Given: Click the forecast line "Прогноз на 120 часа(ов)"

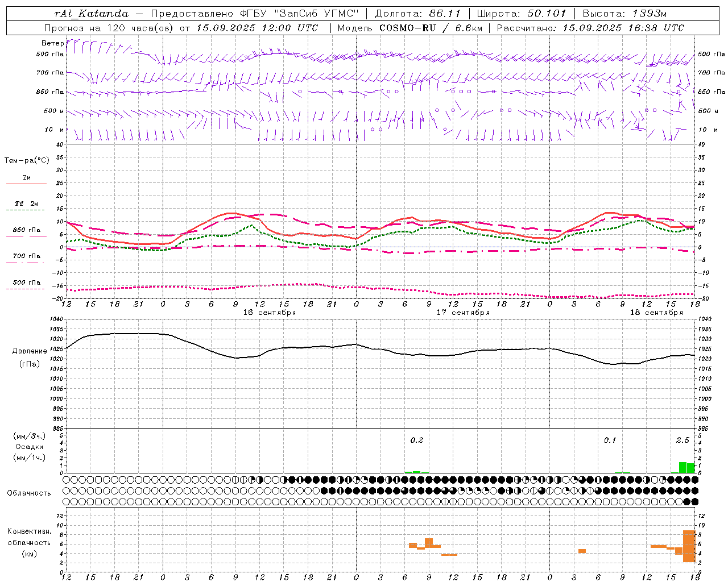Looking at the screenshot, I should tap(109, 28).
